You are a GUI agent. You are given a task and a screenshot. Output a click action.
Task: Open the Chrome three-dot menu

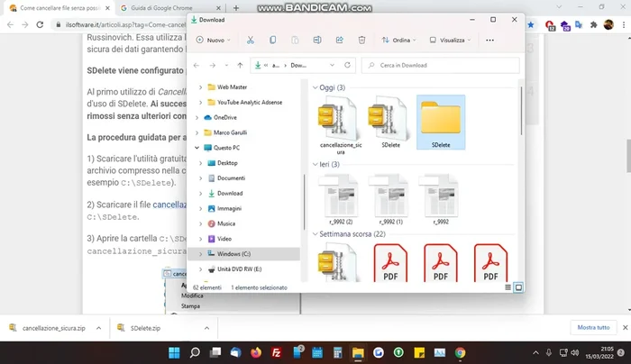click(x=624, y=25)
